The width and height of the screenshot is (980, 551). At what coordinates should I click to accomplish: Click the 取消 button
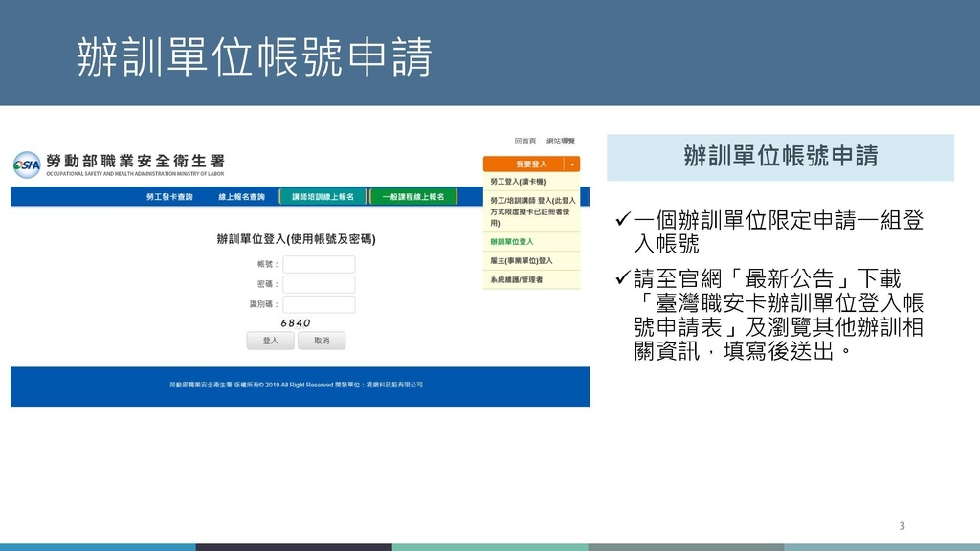pos(322,341)
